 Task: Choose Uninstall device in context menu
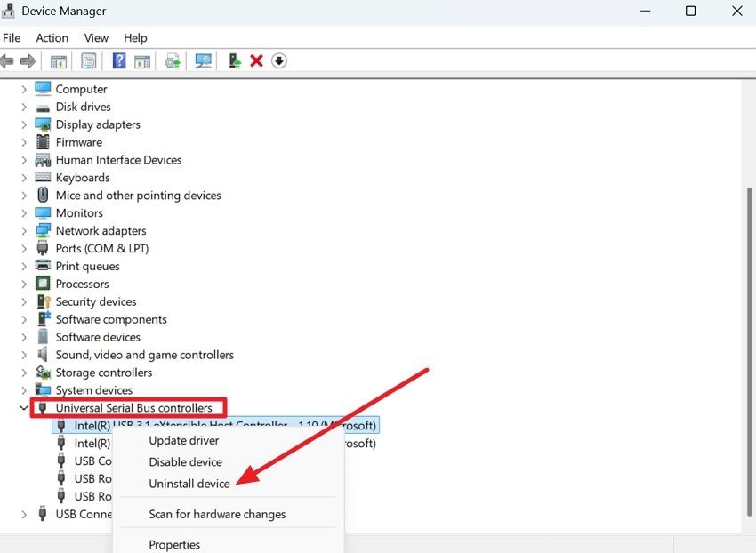click(189, 484)
